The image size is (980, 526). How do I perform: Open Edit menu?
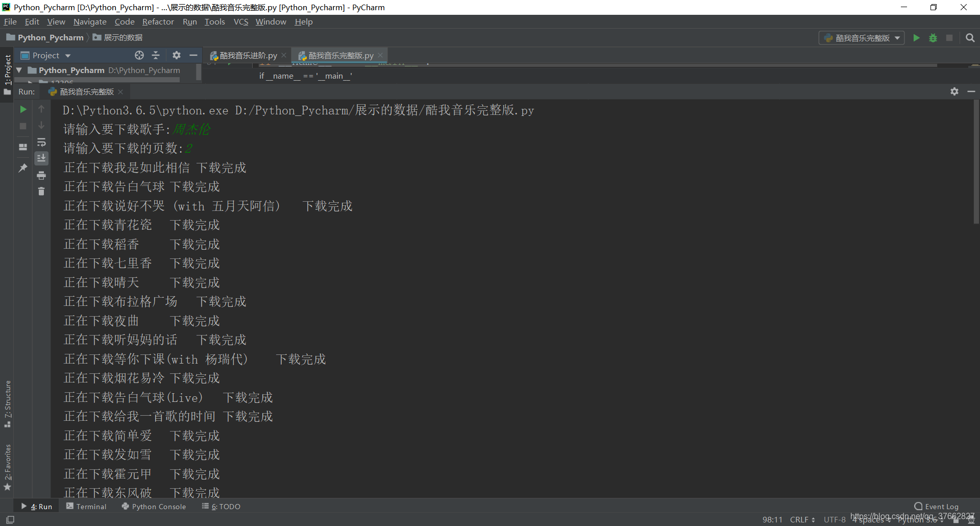click(32, 21)
